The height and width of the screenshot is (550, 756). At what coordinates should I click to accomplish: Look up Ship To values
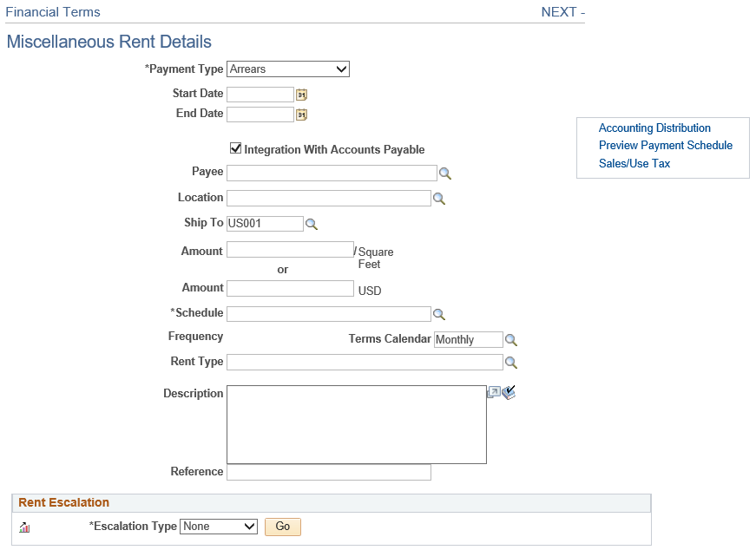coord(312,223)
